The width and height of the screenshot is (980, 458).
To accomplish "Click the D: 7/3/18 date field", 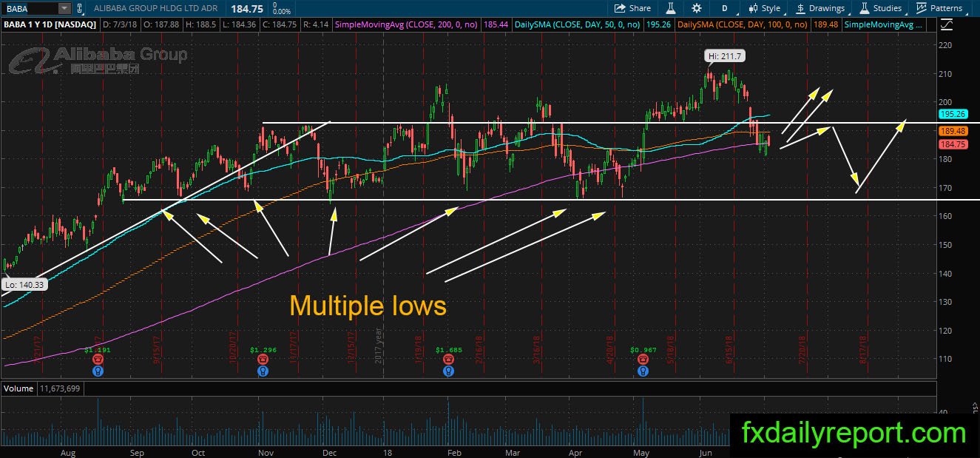I will coord(119,24).
